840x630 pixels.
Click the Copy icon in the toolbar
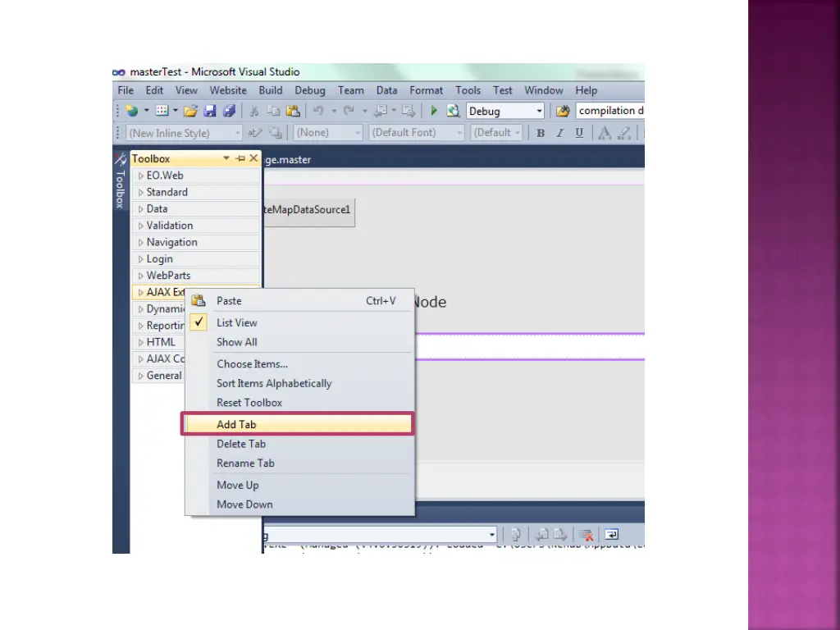pos(273,111)
